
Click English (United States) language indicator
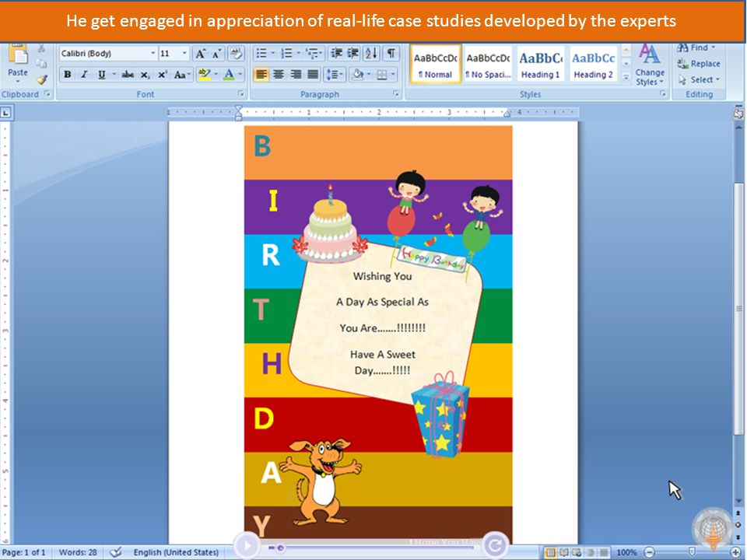(176, 552)
